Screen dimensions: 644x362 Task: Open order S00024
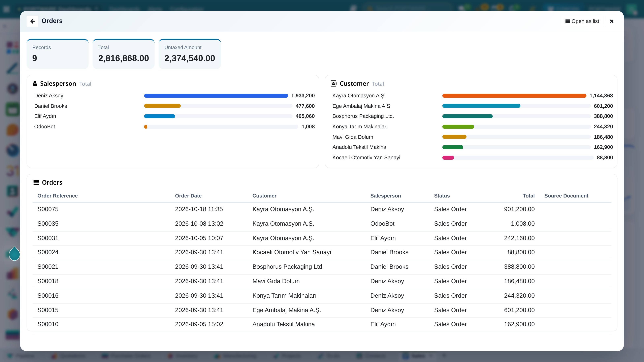[322, 252]
